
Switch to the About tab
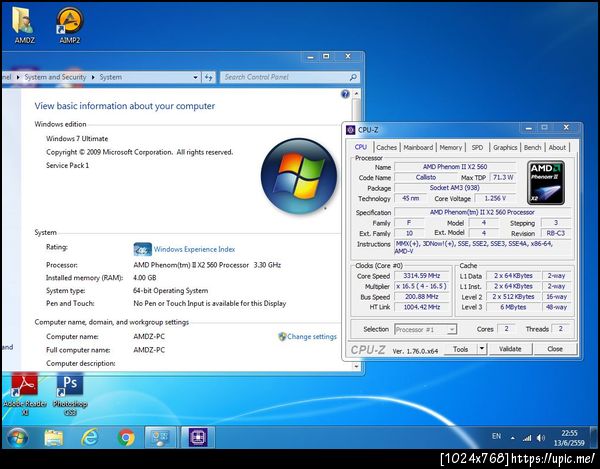pos(557,147)
